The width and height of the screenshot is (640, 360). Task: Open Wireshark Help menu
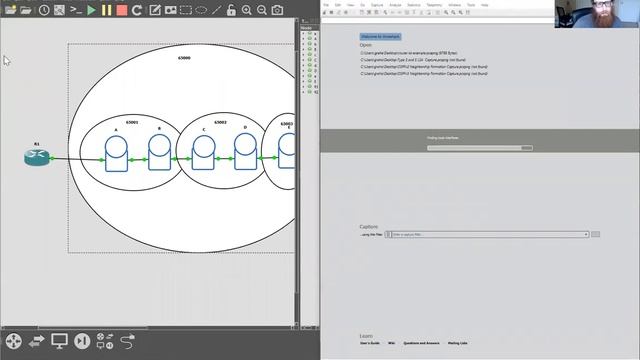point(484,5)
